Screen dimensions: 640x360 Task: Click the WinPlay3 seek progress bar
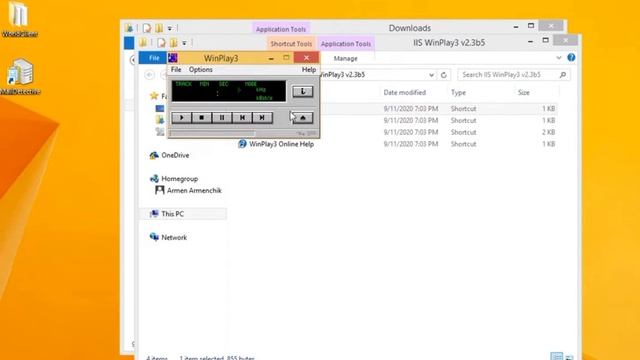tap(212, 133)
